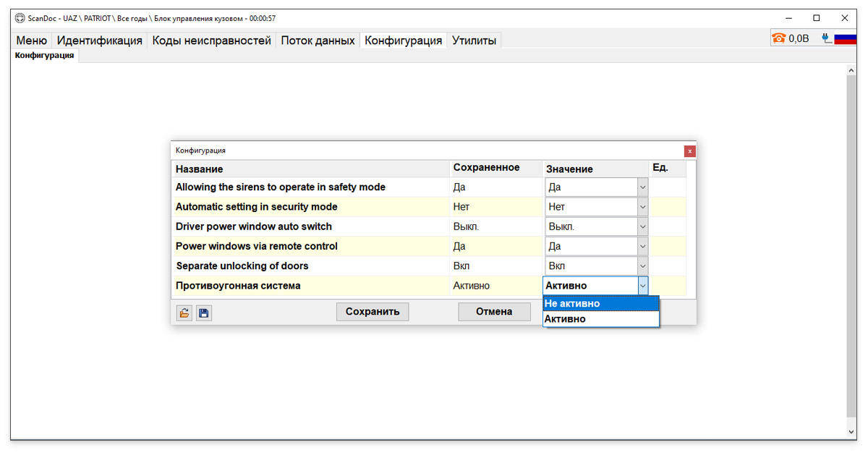This screenshot has width=868, height=458.
Task: Select the Конфигурация sub-tab
Action: point(44,56)
